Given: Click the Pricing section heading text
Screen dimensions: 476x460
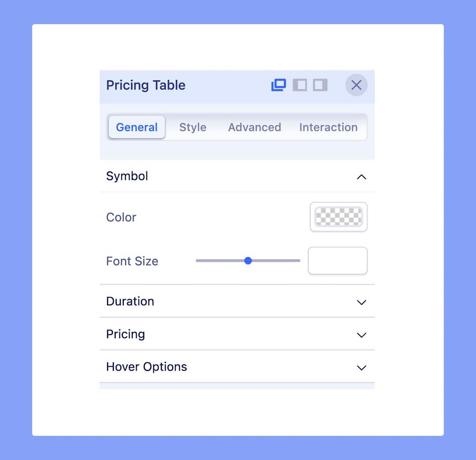Looking at the screenshot, I should (126, 334).
